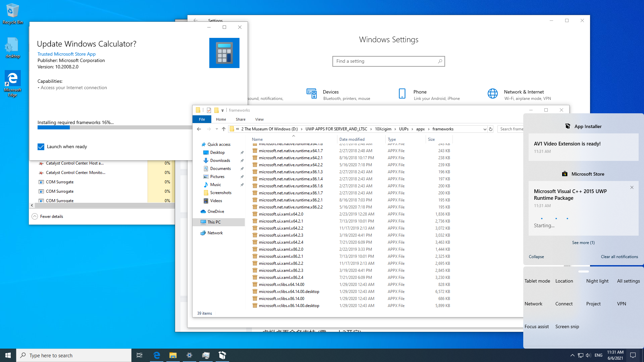Open the Customize Quick Access Toolbar dropdown
Image resolution: width=644 pixels, height=362 pixels.
tap(222, 110)
